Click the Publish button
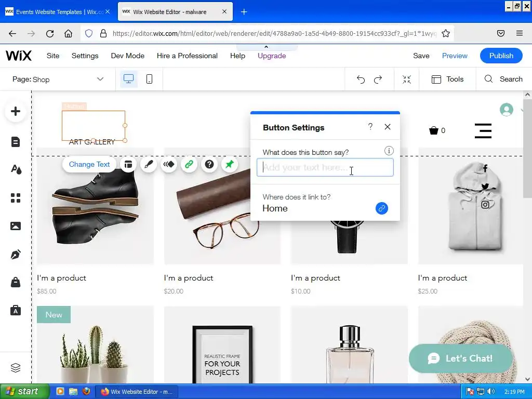Image resolution: width=532 pixels, height=399 pixels. point(501,56)
